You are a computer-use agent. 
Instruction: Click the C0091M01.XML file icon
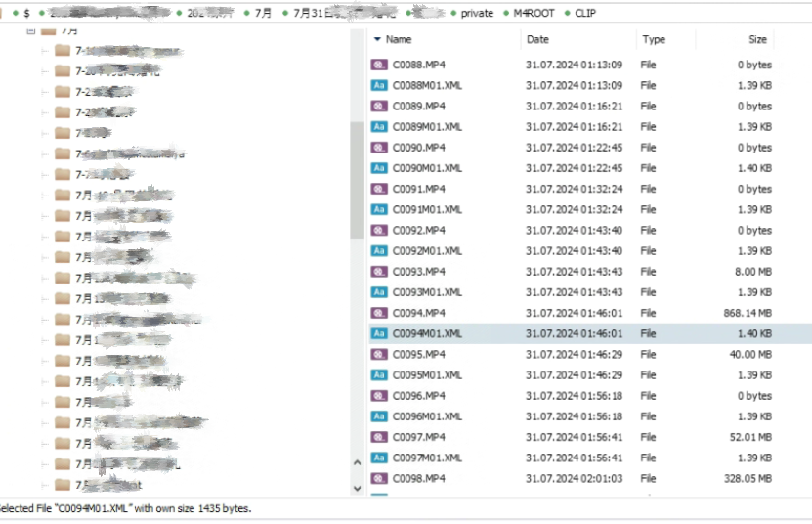[379, 210]
